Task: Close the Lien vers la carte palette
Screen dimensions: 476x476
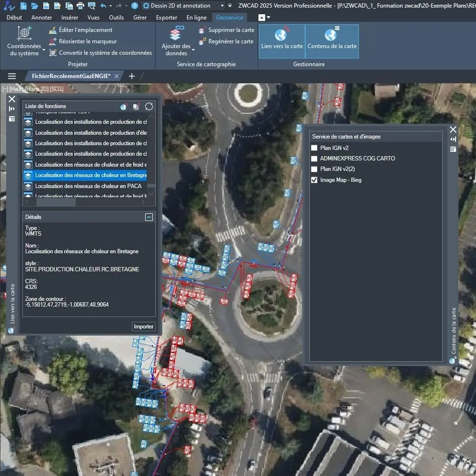Action: point(12,99)
